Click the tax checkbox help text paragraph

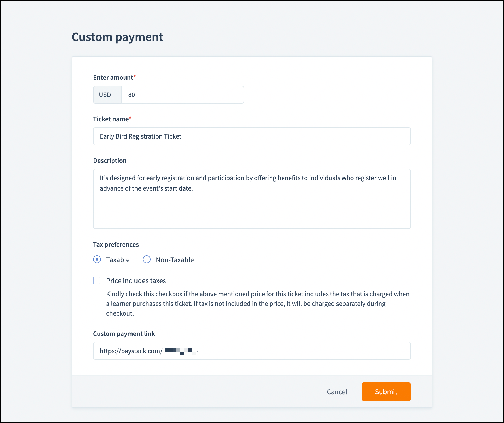[x=257, y=304]
